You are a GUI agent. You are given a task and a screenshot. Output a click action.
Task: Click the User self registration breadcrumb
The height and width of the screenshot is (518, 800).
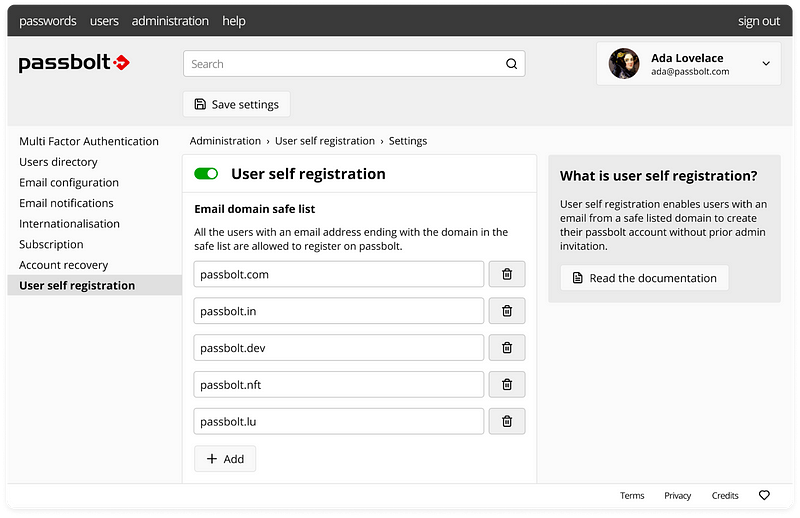(x=324, y=141)
